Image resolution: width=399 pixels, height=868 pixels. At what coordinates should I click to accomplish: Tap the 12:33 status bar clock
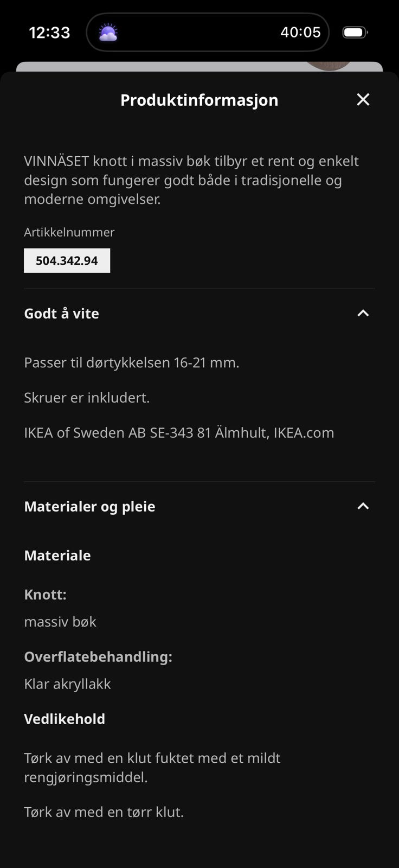(x=49, y=33)
